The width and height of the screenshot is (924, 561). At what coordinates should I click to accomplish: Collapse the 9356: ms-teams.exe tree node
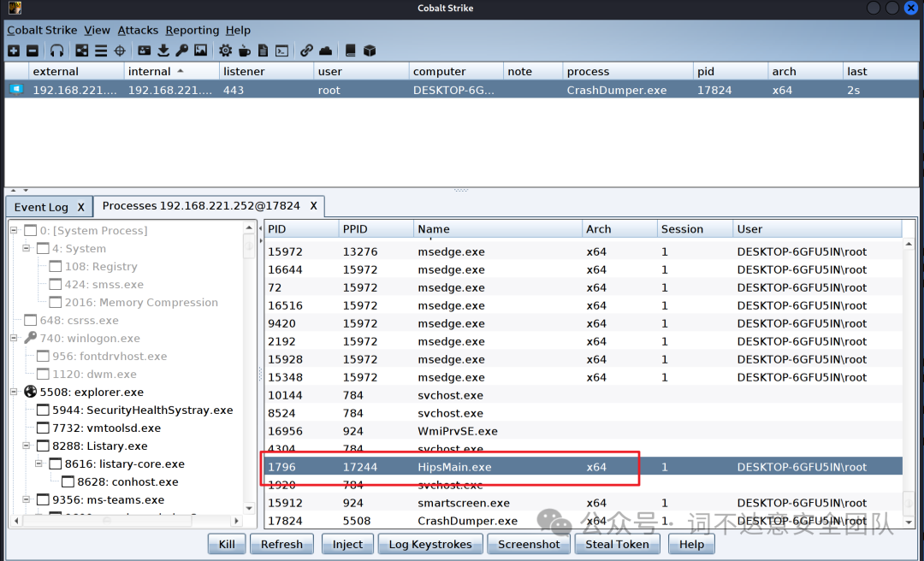tap(26, 499)
